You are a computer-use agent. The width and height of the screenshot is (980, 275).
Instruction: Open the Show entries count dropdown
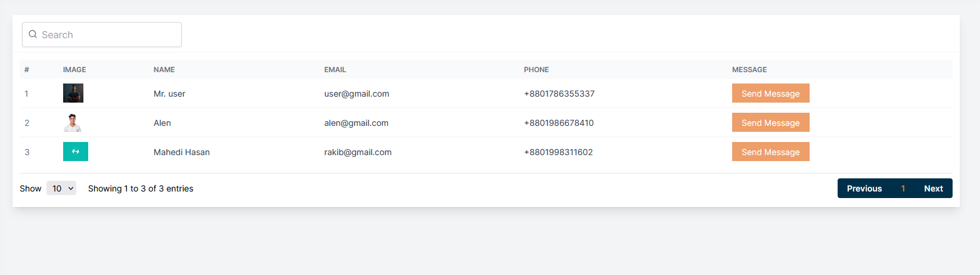pos(61,189)
